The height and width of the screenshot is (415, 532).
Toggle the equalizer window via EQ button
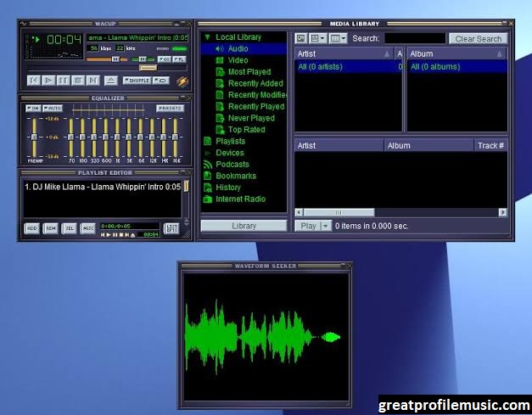click(165, 59)
